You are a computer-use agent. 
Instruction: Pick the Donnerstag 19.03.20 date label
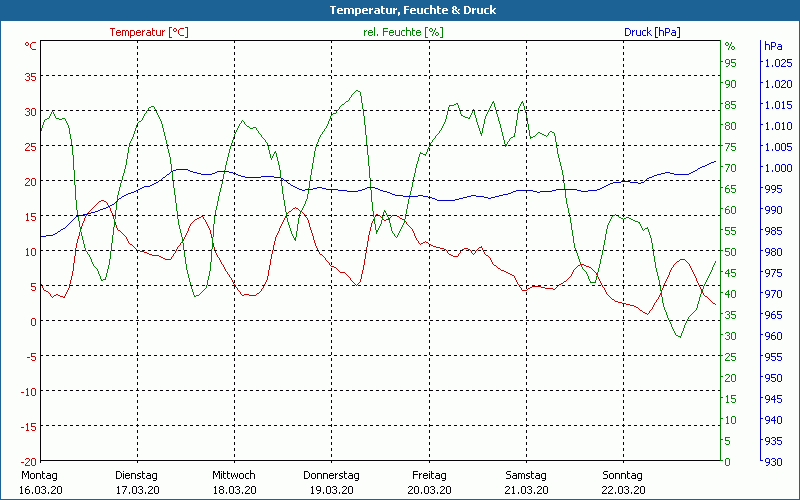pyautogui.click(x=331, y=482)
